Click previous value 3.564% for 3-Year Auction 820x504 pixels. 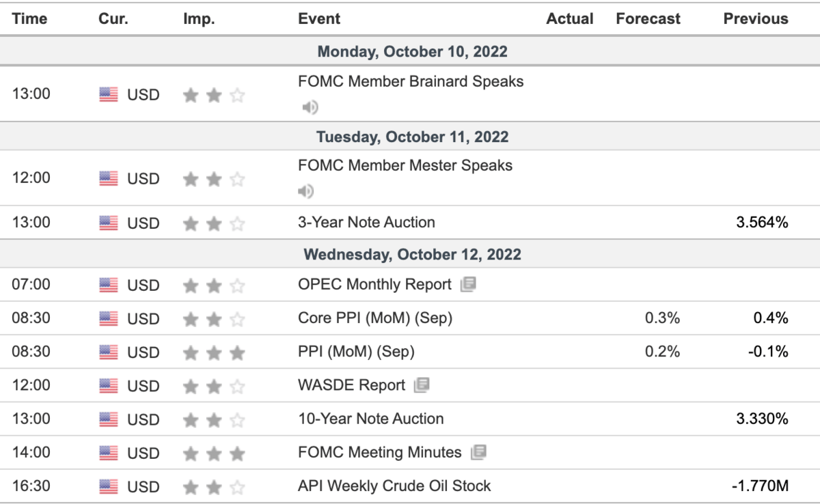pyautogui.click(x=762, y=223)
